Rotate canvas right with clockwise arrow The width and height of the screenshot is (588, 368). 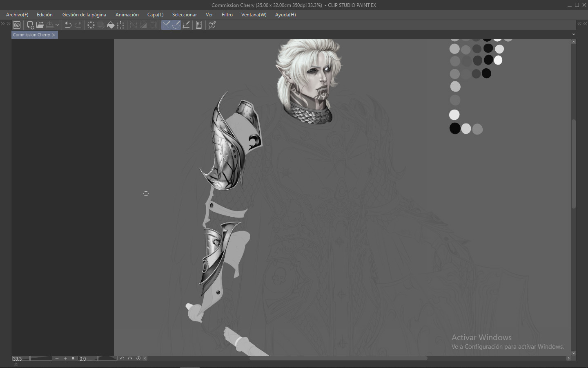[130, 359]
